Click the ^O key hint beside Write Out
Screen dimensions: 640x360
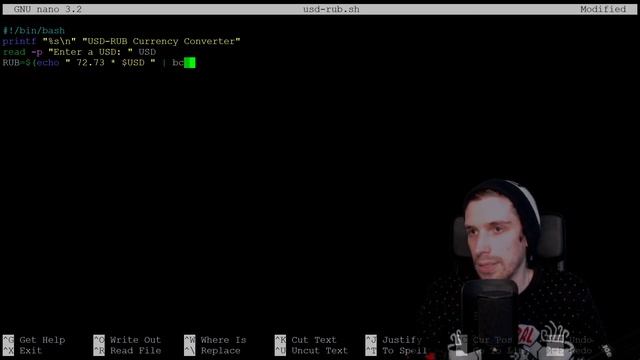[x=99, y=340]
